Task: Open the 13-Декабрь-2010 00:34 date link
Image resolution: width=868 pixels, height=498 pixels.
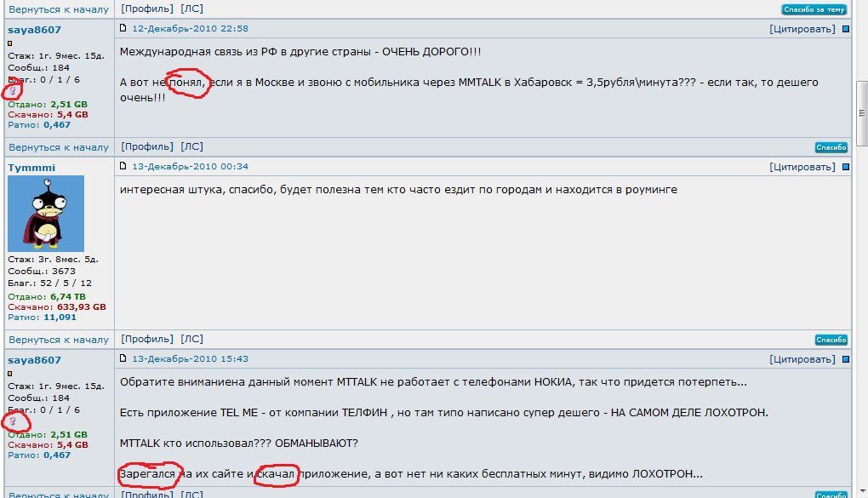Action: pyautogui.click(x=190, y=166)
